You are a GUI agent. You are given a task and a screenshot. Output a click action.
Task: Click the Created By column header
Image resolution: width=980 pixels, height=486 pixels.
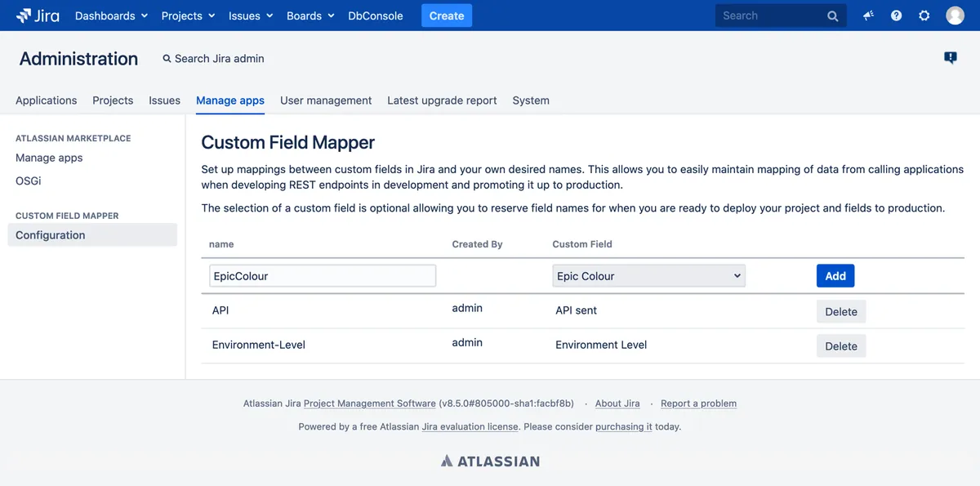click(478, 244)
